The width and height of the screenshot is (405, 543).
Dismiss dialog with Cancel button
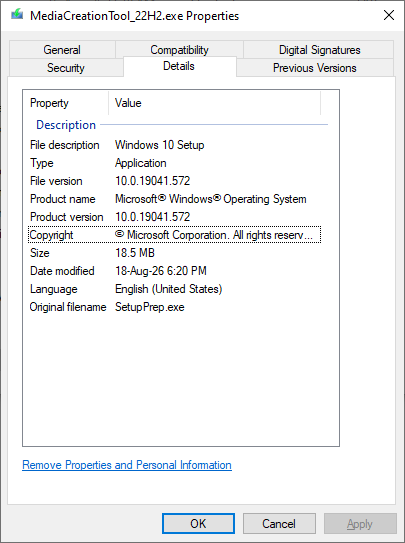click(279, 524)
